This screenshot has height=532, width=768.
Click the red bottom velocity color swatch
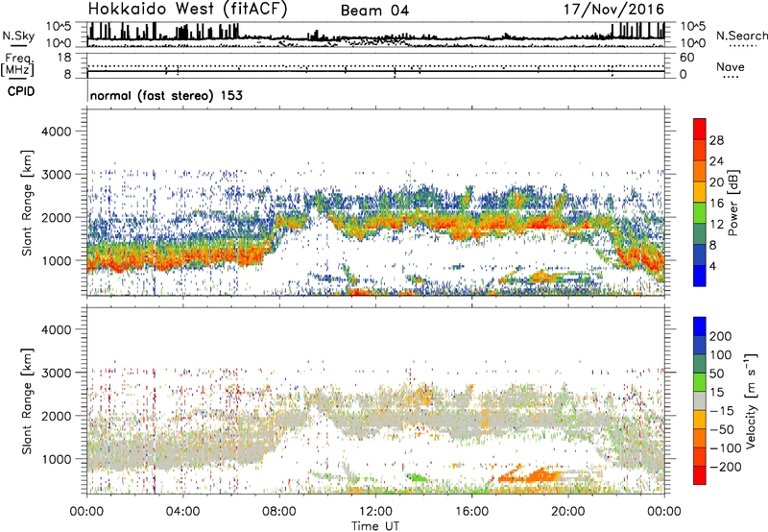(x=700, y=475)
